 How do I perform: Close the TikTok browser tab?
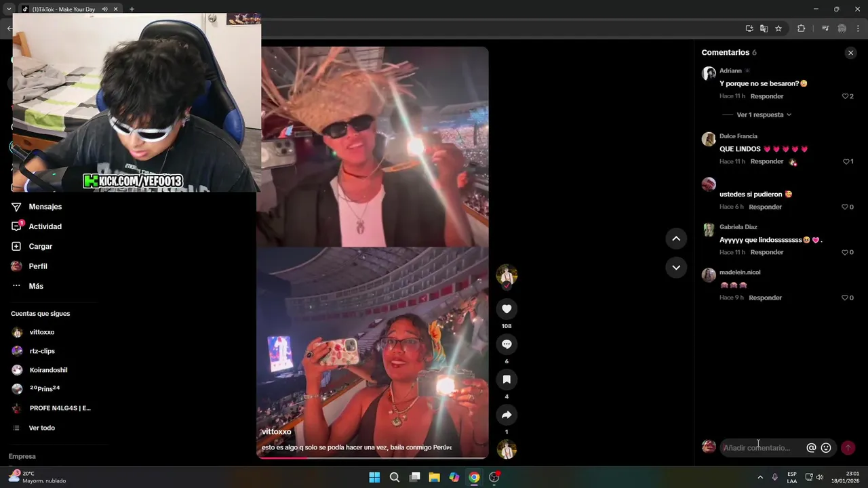(115, 9)
